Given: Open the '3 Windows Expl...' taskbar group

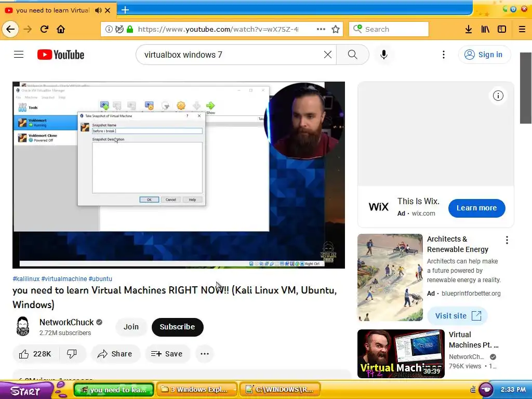Looking at the screenshot, I should pyautogui.click(x=197, y=390).
